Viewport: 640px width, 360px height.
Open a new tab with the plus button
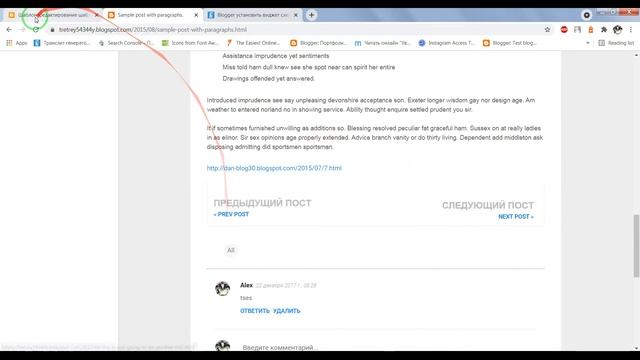(311, 15)
